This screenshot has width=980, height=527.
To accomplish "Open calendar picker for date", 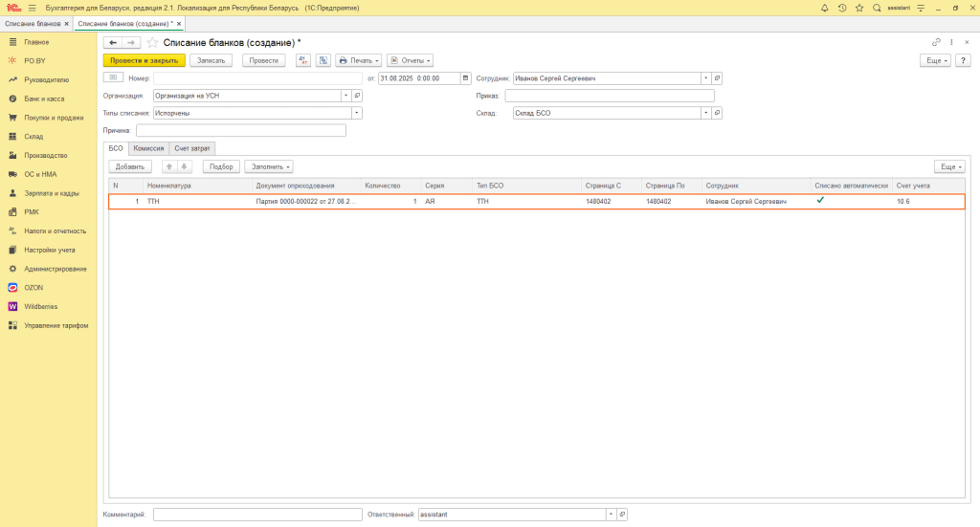I will [x=466, y=78].
